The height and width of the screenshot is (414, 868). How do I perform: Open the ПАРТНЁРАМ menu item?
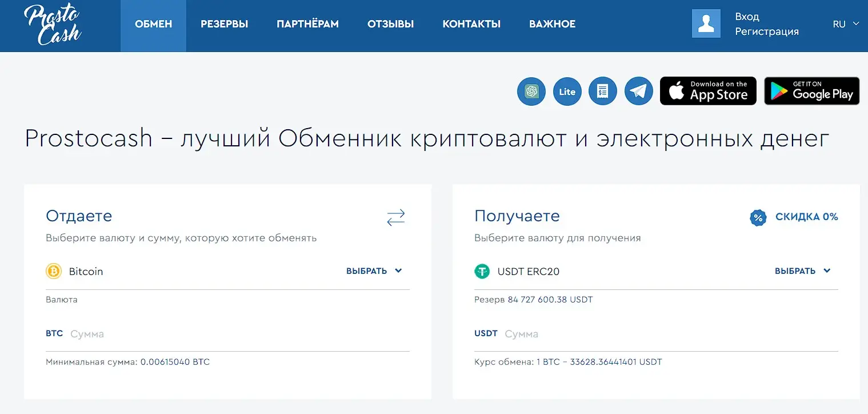tap(308, 24)
